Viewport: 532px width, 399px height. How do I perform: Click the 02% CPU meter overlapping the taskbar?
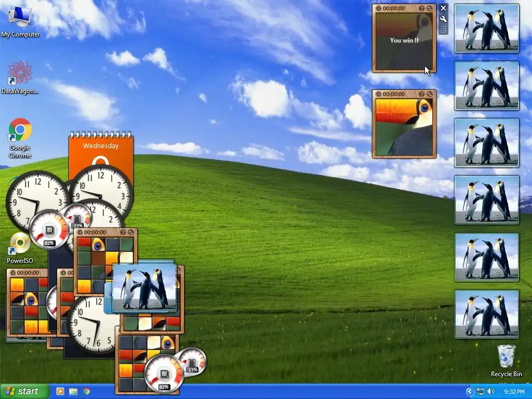[164, 373]
